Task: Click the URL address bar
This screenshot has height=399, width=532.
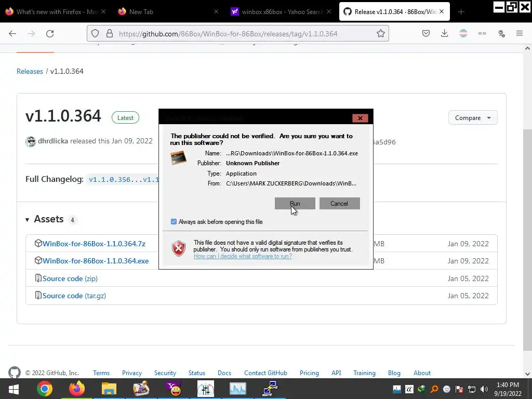Action: click(x=237, y=34)
